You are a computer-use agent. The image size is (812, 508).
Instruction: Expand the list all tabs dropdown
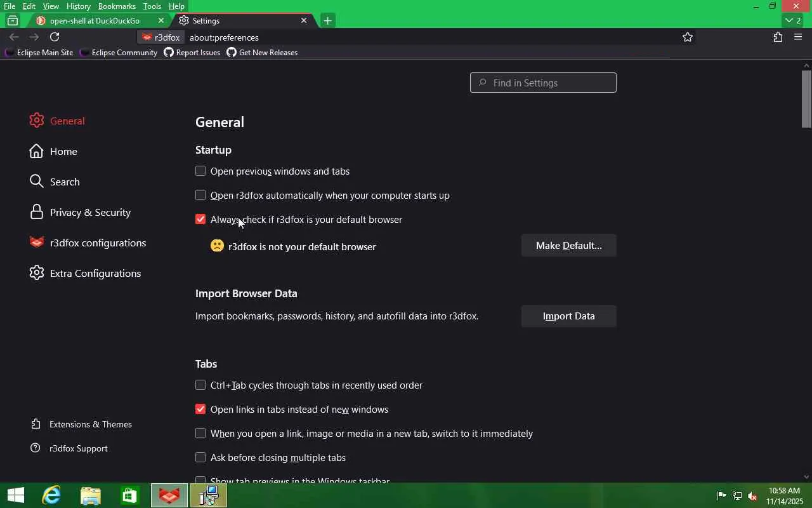[x=792, y=20]
